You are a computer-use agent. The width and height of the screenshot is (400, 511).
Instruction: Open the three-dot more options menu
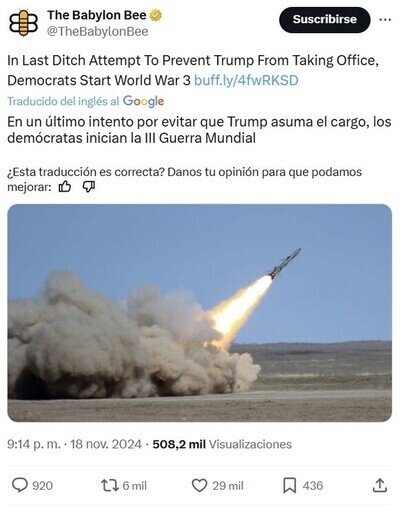pos(385,20)
